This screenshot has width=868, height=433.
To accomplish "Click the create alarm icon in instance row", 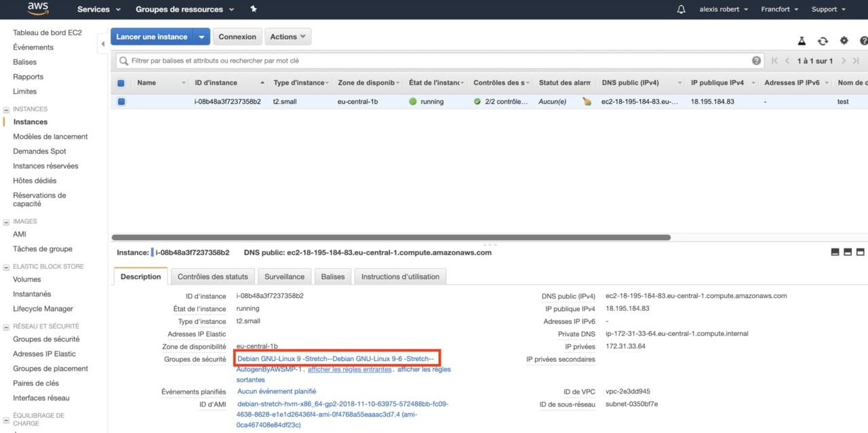I will pyautogui.click(x=587, y=102).
